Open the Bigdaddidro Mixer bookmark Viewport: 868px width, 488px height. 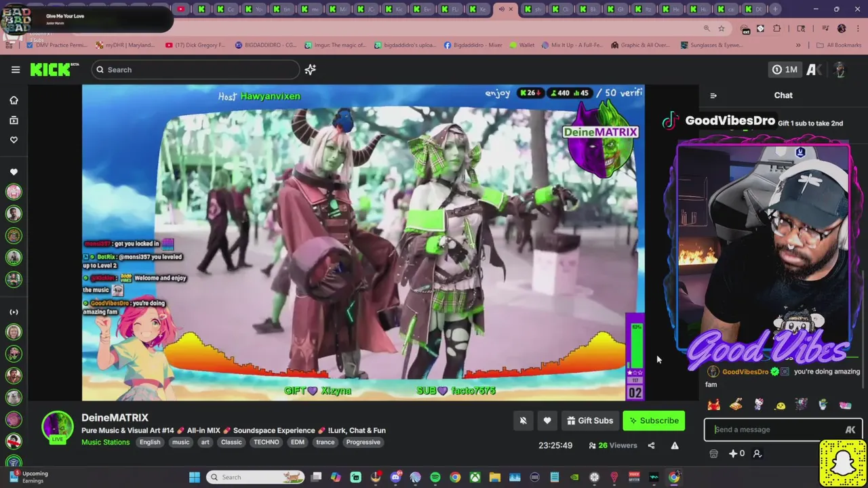point(473,45)
